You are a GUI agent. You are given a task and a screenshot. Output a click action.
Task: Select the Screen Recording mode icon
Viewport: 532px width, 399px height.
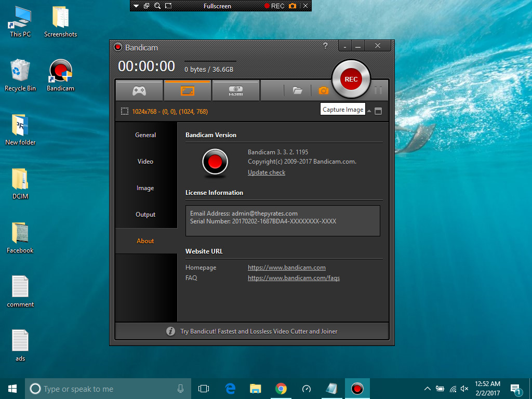[187, 90]
